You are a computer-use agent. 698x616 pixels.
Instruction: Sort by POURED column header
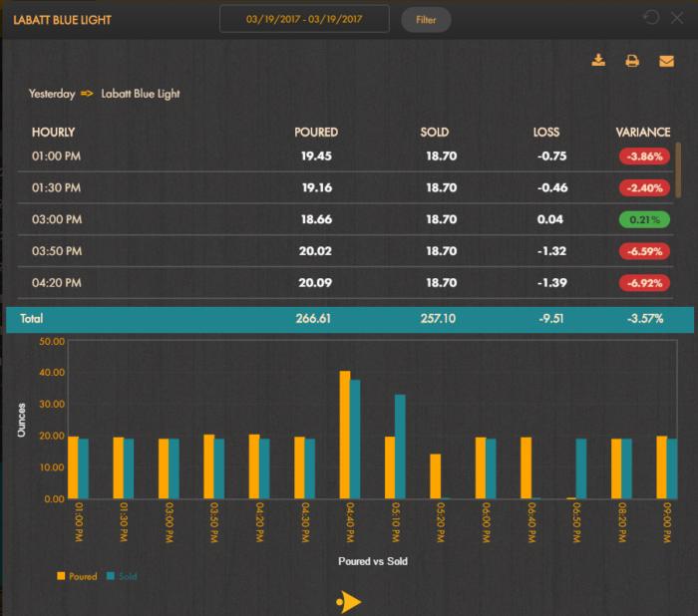click(x=316, y=133)
